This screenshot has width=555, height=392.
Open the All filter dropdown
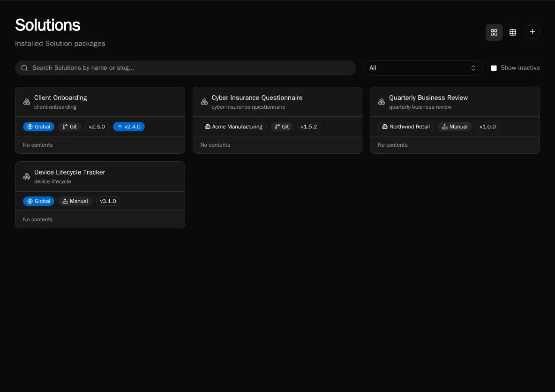pyautogui.click(x=423, y=68)
